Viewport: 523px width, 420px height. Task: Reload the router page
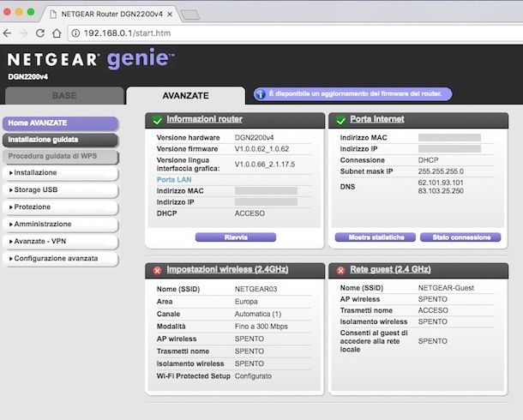pyautogui.click(x=40, y=33)
